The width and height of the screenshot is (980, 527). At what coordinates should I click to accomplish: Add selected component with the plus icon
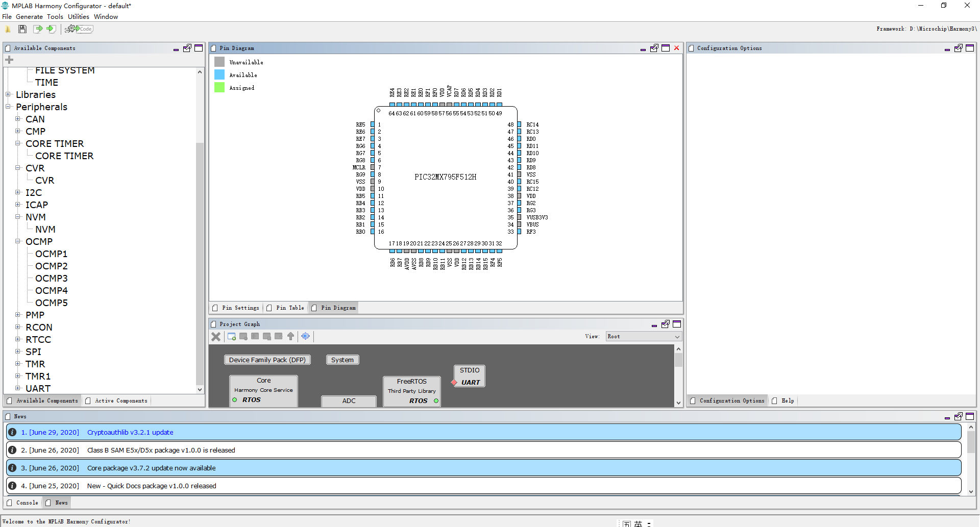(9, 60)
